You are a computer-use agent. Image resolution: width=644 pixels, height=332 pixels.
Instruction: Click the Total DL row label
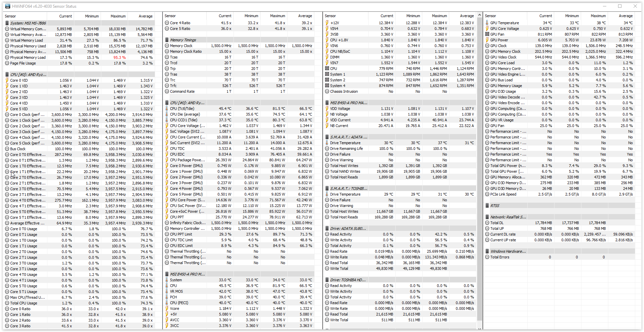click(497, 223)
